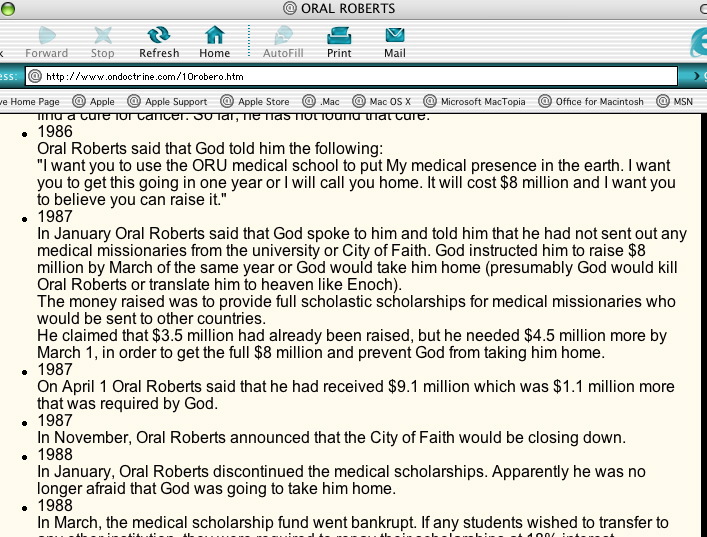Open the Apple Support favorites link
This screenshot has height=537, width=707.
pos(176,102)
